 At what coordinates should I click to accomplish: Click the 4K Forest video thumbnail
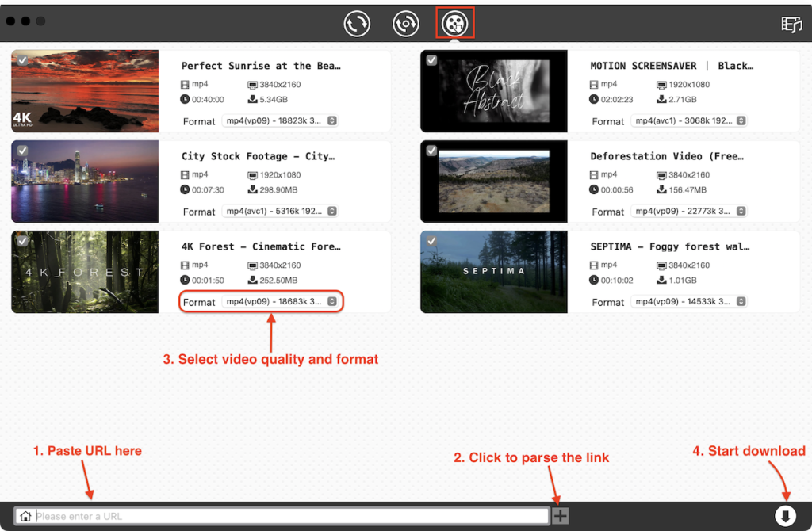point(85,272)
